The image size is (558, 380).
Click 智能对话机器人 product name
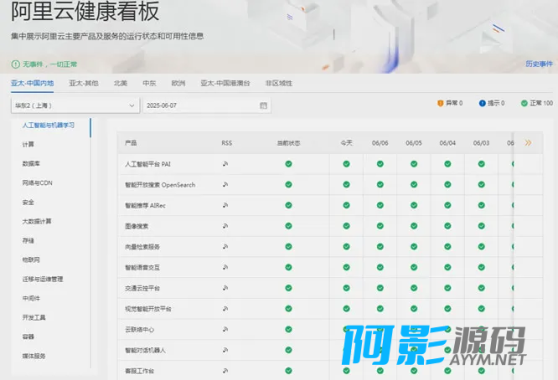tap(145, 350)
